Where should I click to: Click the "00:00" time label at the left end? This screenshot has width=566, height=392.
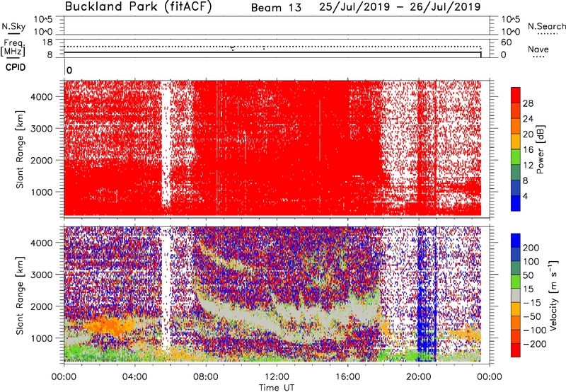(x=64, y=377)
